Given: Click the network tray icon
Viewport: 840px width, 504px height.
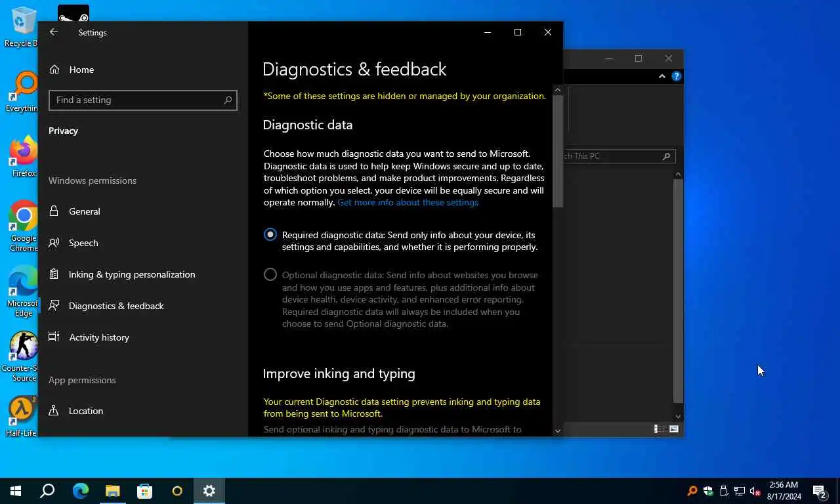Looking at the screenshot, I should click(x=740, y=491).
